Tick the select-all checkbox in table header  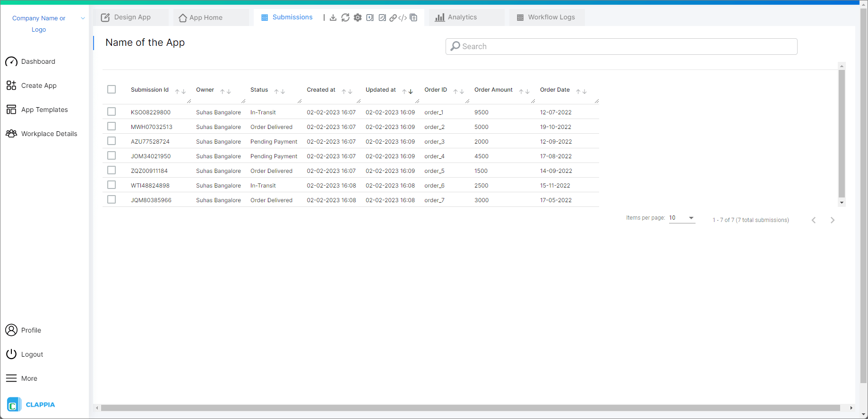coord(112,89)
